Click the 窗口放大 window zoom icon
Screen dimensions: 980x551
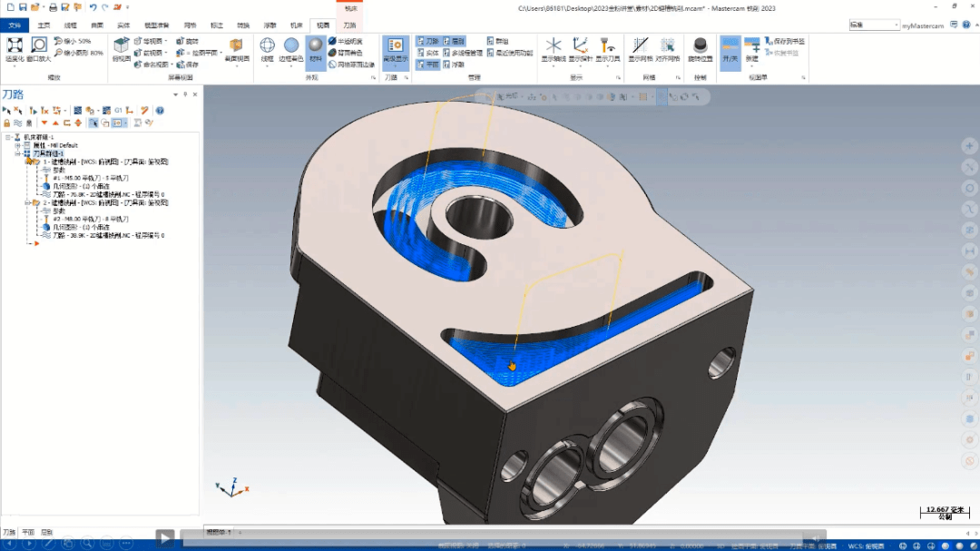pos(39,47)
